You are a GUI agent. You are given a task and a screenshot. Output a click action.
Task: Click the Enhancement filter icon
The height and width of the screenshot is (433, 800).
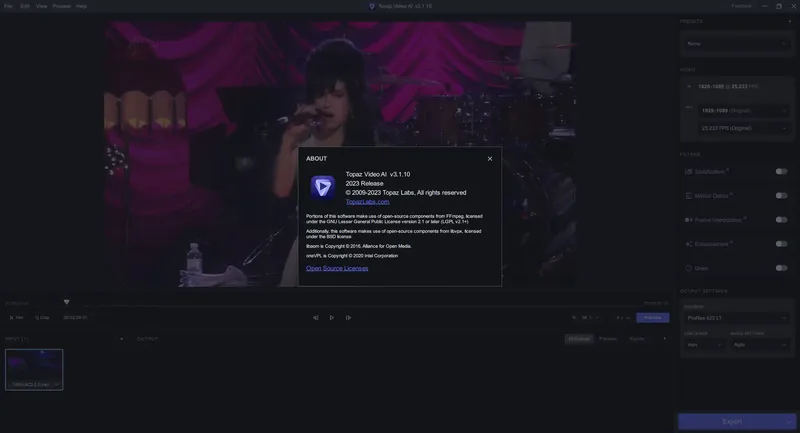click(x=688, y=244)
